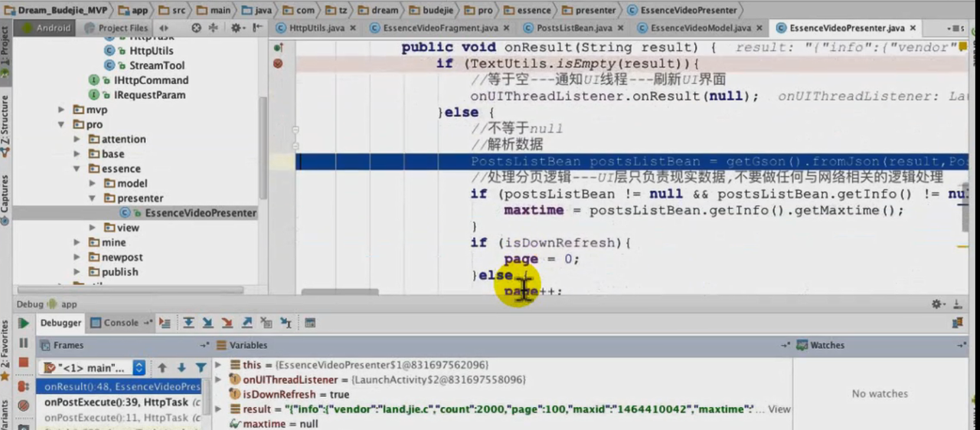Stop the debug session
Image resolution: width=980 pixels, height=430 pixels.
[x=24, y=363]
